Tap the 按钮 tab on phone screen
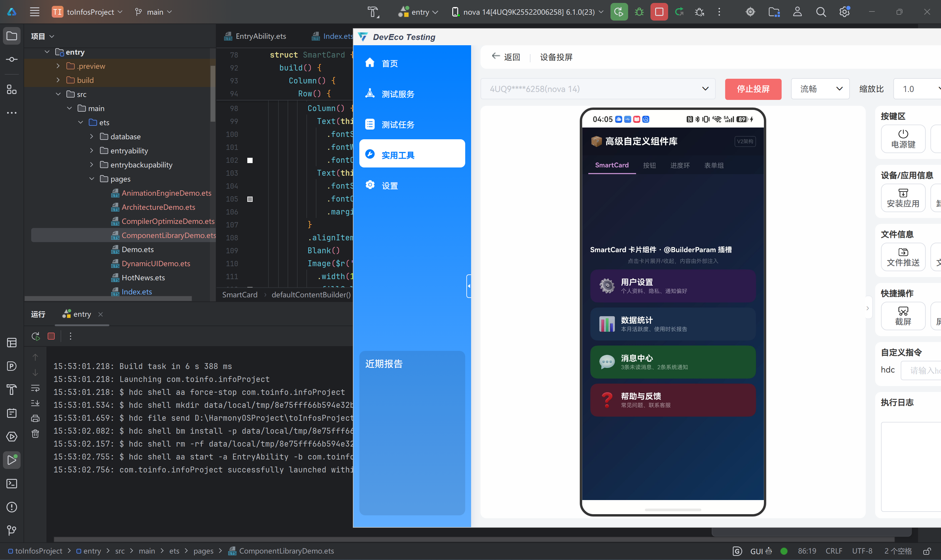 (x=649, y=165)
